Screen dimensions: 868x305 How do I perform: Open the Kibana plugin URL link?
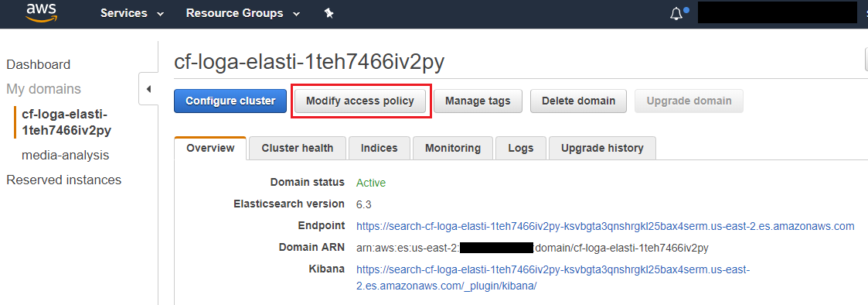point(553,278)
